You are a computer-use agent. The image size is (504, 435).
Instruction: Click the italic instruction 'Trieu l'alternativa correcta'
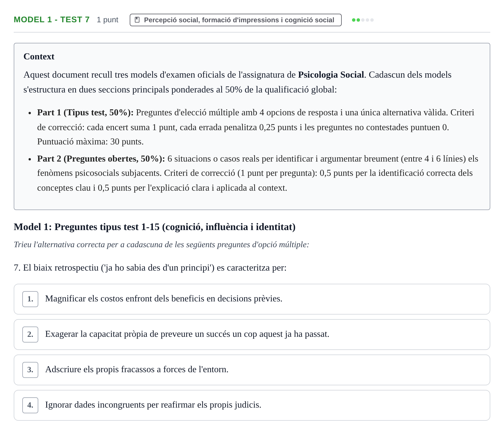[161, 245]
